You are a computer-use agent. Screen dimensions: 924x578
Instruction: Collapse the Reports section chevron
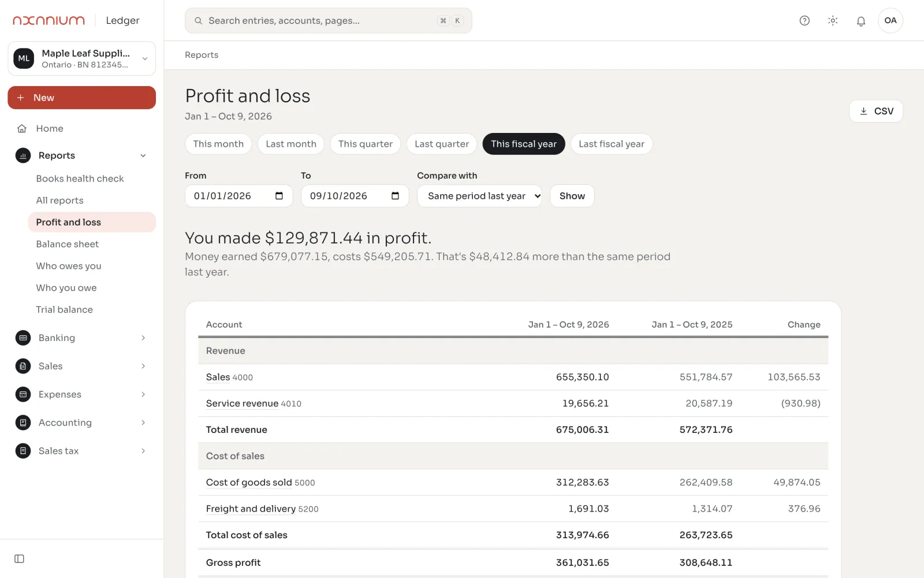coord(143,155)
